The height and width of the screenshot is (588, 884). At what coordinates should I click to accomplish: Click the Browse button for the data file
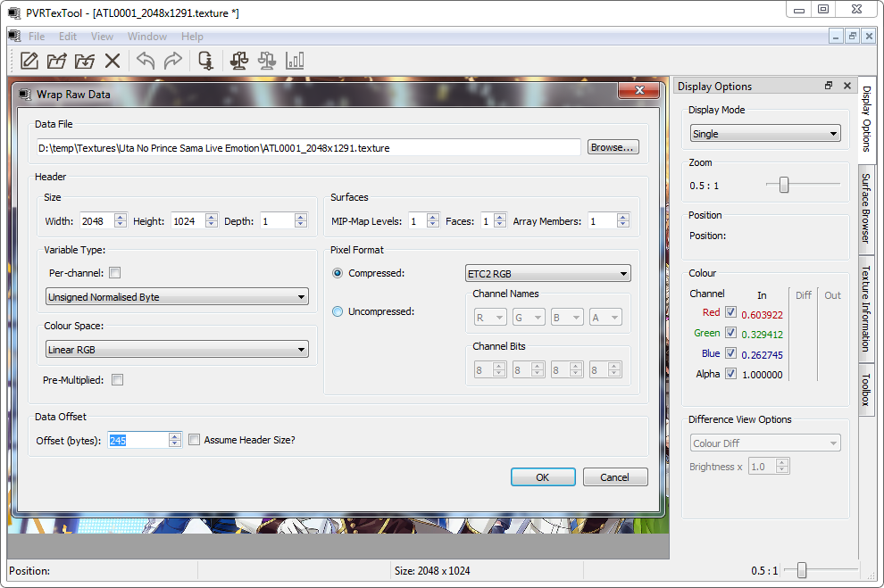click(613, 147)
